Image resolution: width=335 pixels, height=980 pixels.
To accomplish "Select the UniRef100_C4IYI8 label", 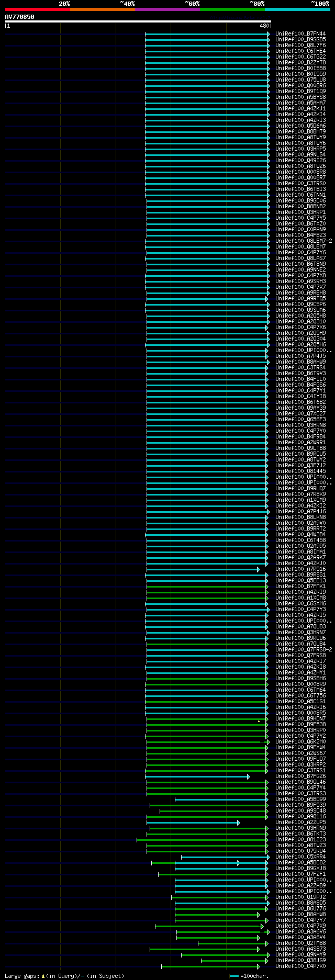I will [300, 397].
